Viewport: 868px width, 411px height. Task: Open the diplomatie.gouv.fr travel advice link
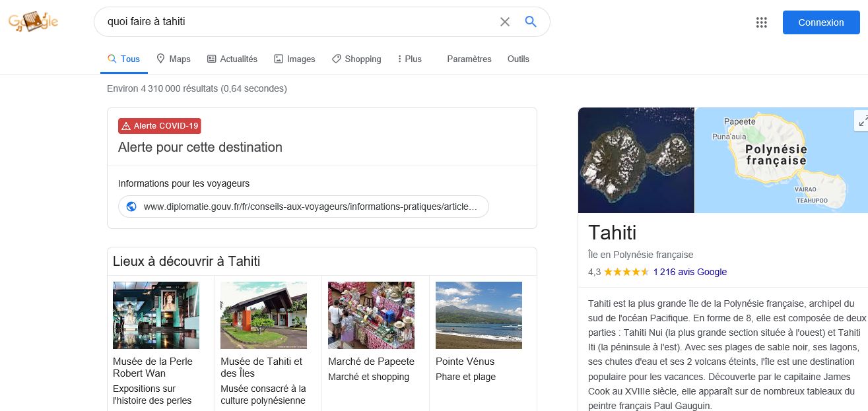coord(310,206)
